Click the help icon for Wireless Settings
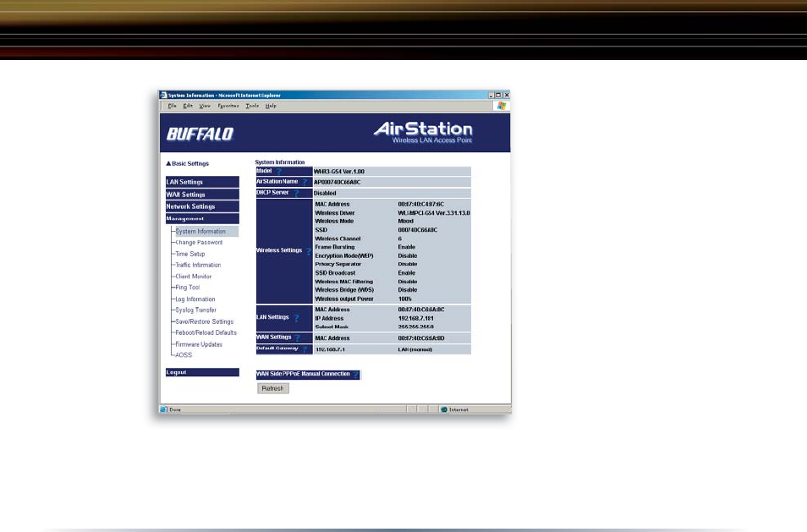The width and height of the screenshot is (807, 532). [308, 251]
